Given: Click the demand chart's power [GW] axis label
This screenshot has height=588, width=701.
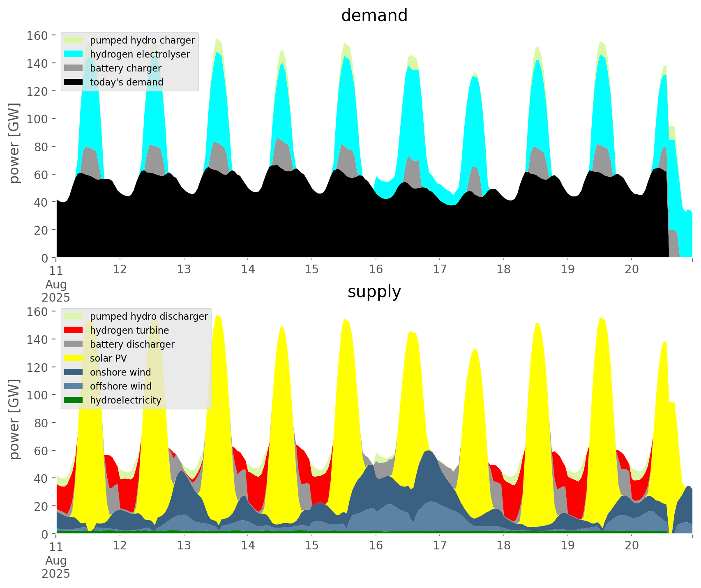Looking at the screenshot, I should 14,143.
